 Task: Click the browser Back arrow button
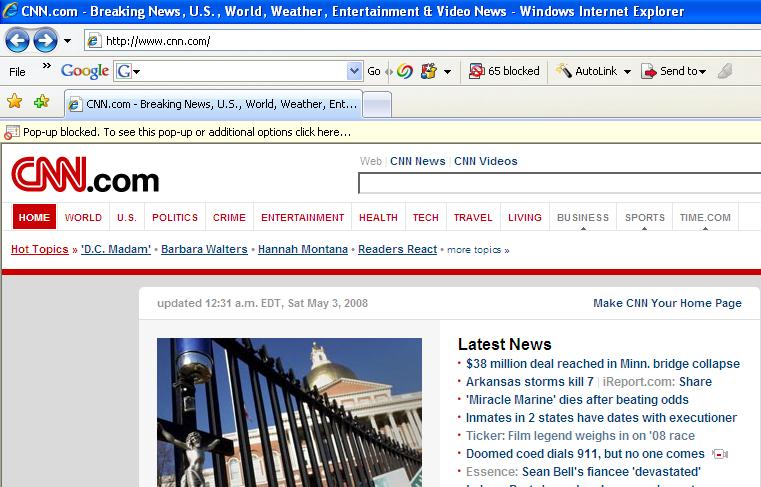click(x=18, y=41)
